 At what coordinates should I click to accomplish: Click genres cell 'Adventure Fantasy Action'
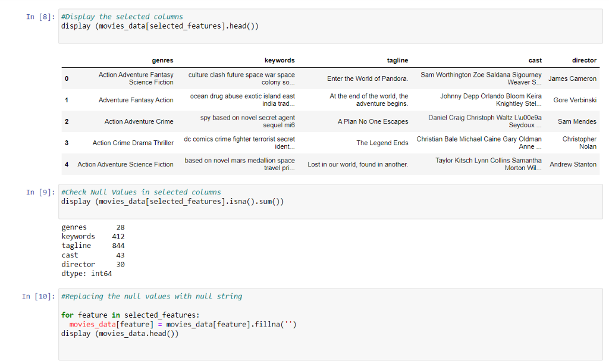136,100
